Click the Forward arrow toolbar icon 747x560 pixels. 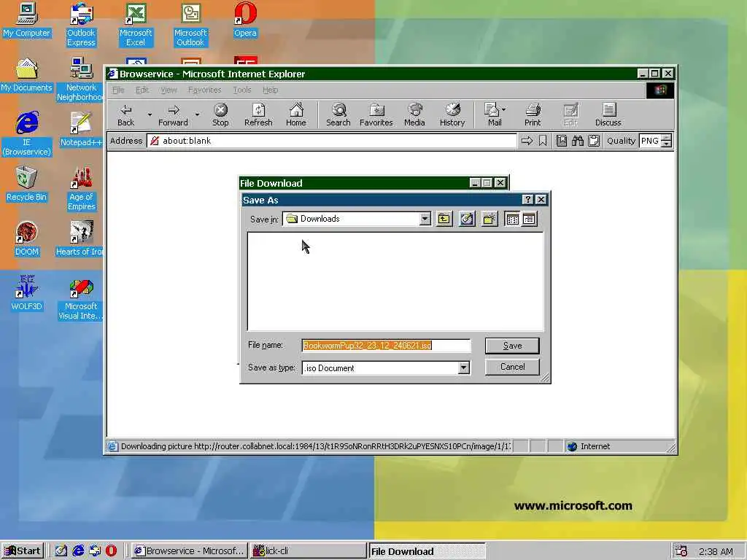174,114
